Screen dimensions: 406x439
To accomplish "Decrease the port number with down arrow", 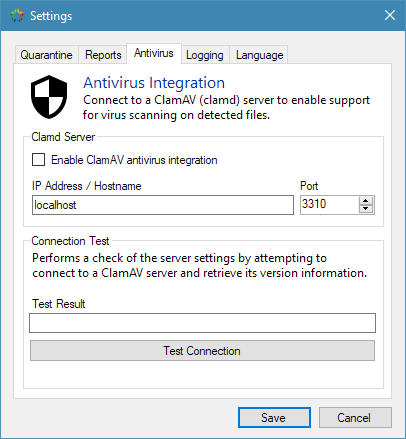I will (366, 209).
